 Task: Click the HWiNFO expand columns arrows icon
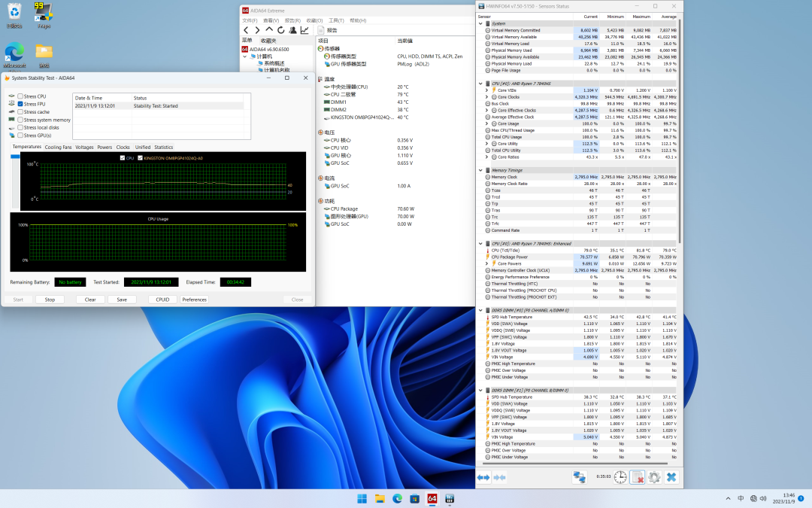[x=483, y=477]
